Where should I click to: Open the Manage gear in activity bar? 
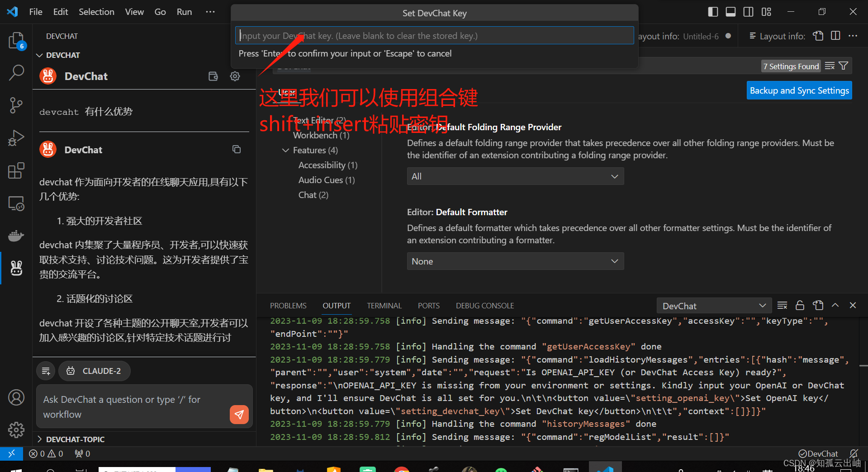(x=16, y=430)
